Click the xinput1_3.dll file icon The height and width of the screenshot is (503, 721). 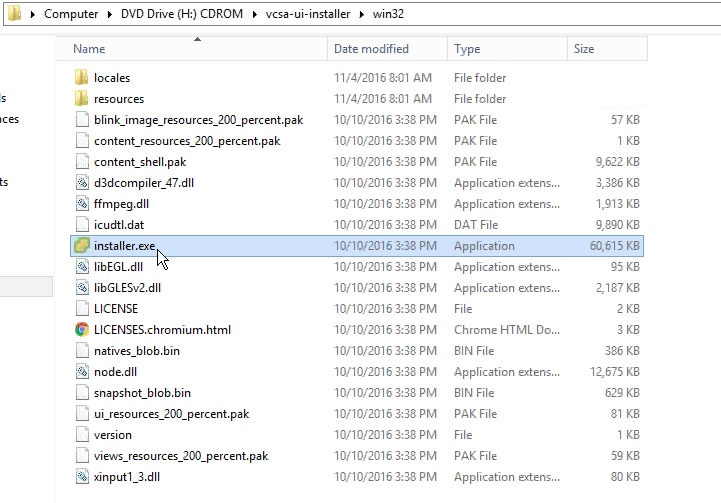pyautogui.click(x=82, y=477)
